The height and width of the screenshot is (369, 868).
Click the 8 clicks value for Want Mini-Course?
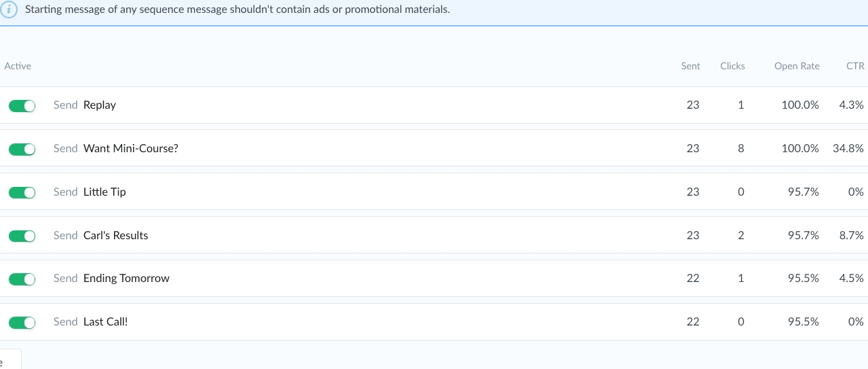point(741,148)
